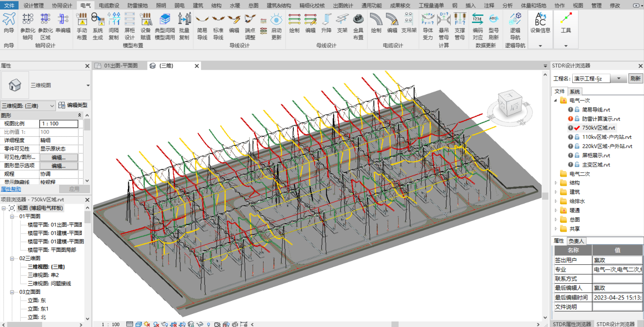Click 母线设计 绘制 busbar draw tool
Image resolution: width=644 pixels, height=327 pixels.
[294, 23]
